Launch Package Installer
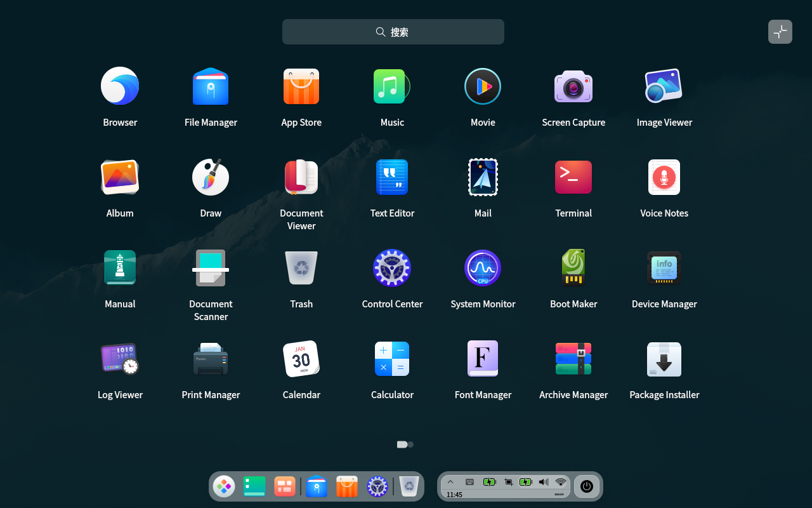The width and height of the screenshot is (812, 508). coord(664,359)
